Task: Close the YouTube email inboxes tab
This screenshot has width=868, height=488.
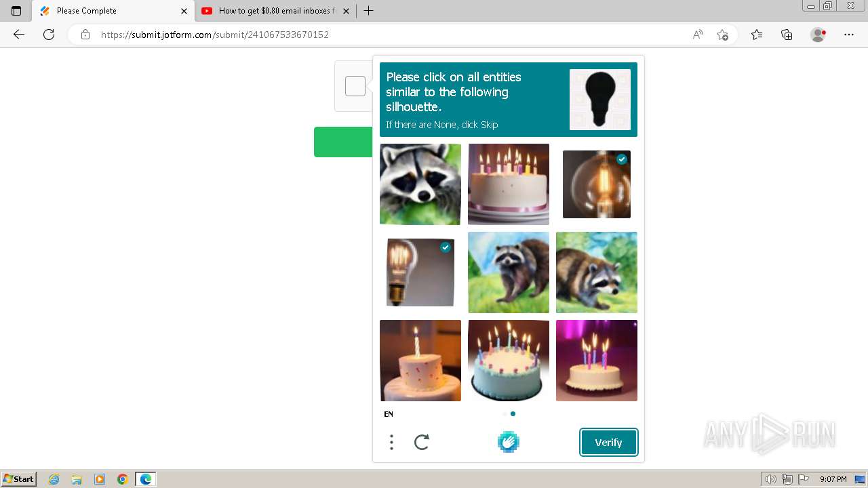Action: click(347, 11)
